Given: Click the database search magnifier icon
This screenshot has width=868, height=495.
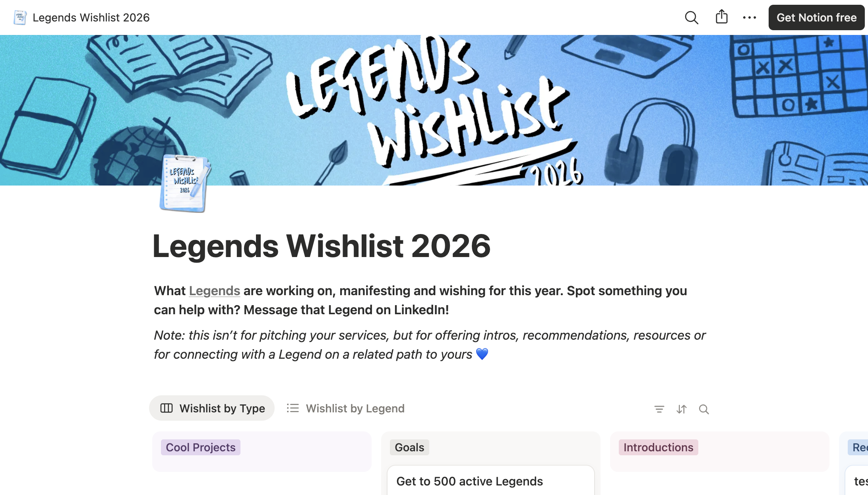Looking at the screenshot, I should [x=703, y=409].
